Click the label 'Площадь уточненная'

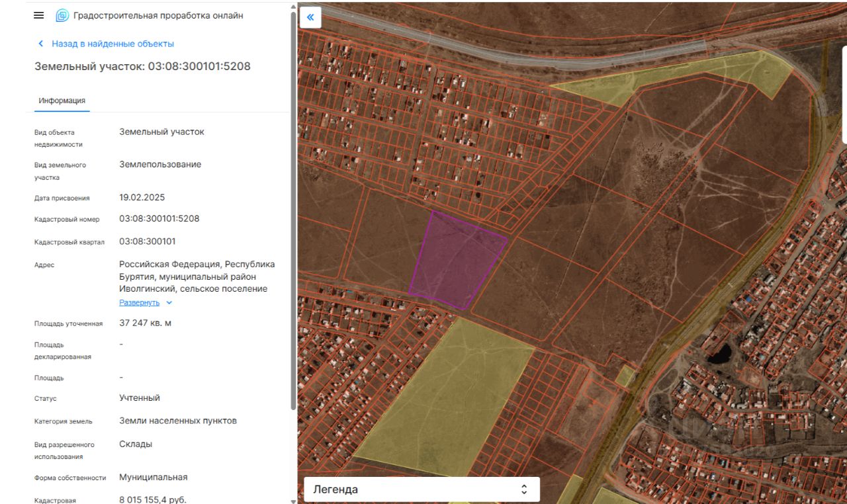click(69, 323)
